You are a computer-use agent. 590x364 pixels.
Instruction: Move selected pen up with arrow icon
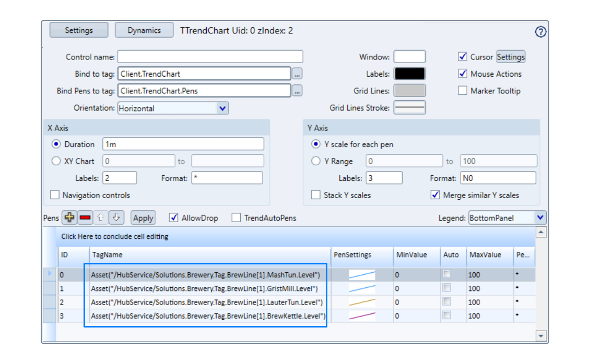[101, 218]
